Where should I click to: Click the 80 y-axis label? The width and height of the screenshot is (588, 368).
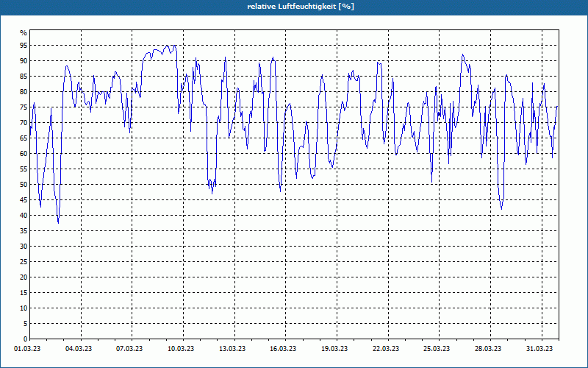pos(24,91)
